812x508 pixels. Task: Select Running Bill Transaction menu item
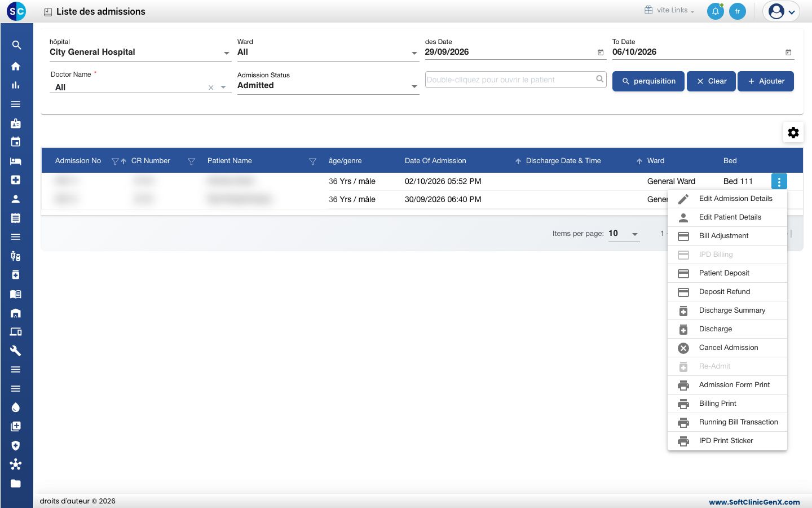pyautogui.click(x=727, y=422)
